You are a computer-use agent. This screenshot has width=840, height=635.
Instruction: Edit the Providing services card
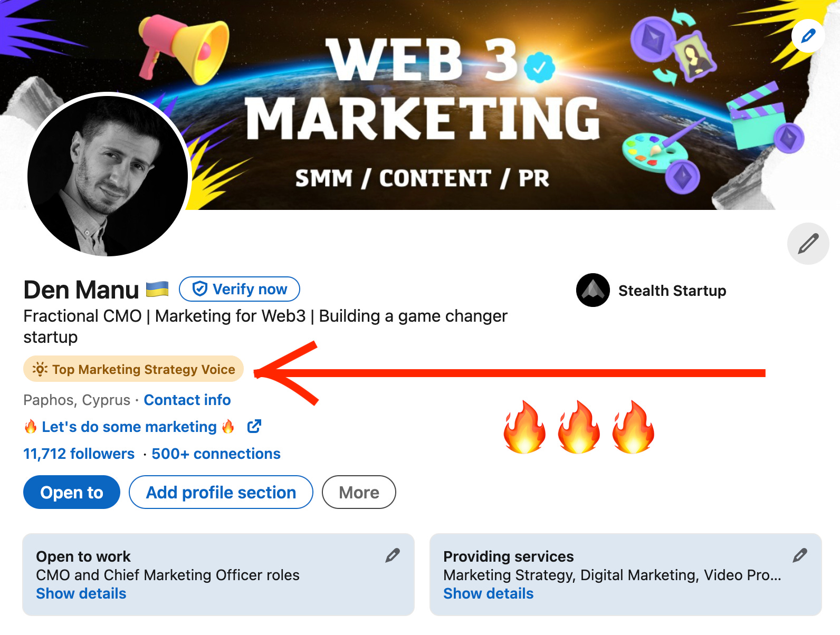coord(800,555)
